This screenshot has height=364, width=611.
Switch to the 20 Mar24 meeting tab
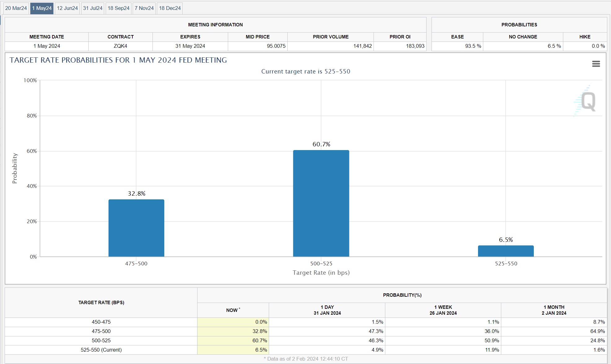[x=16, y=8]
